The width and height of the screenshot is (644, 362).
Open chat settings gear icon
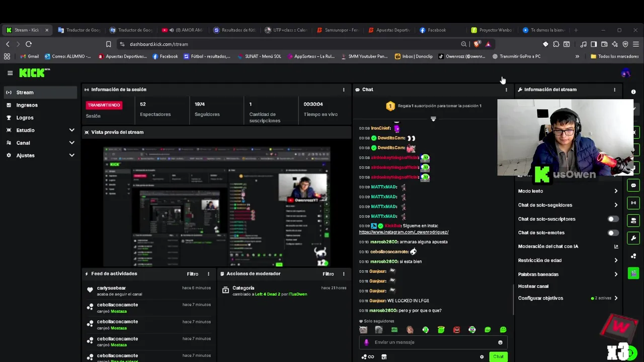tap(481, 357)
